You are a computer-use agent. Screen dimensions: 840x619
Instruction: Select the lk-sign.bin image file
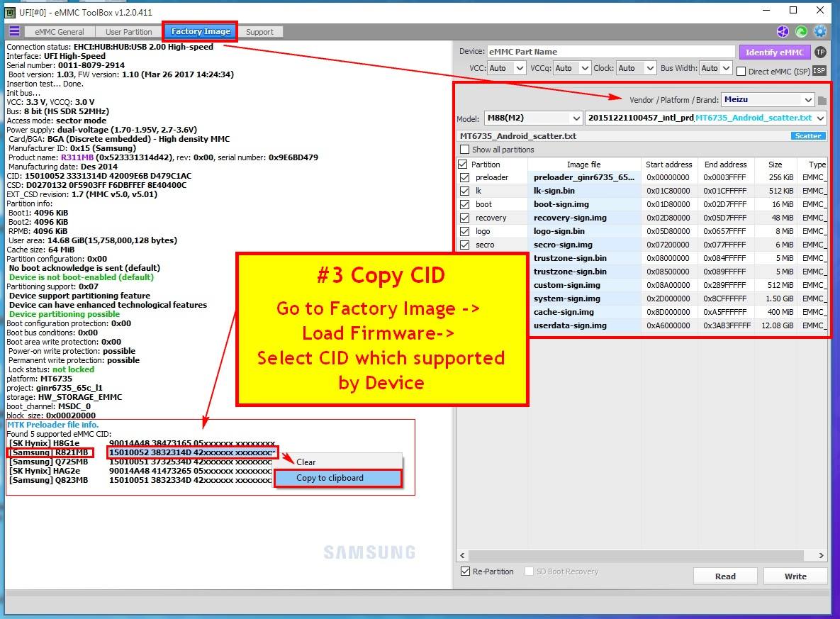tap(554, 191)
